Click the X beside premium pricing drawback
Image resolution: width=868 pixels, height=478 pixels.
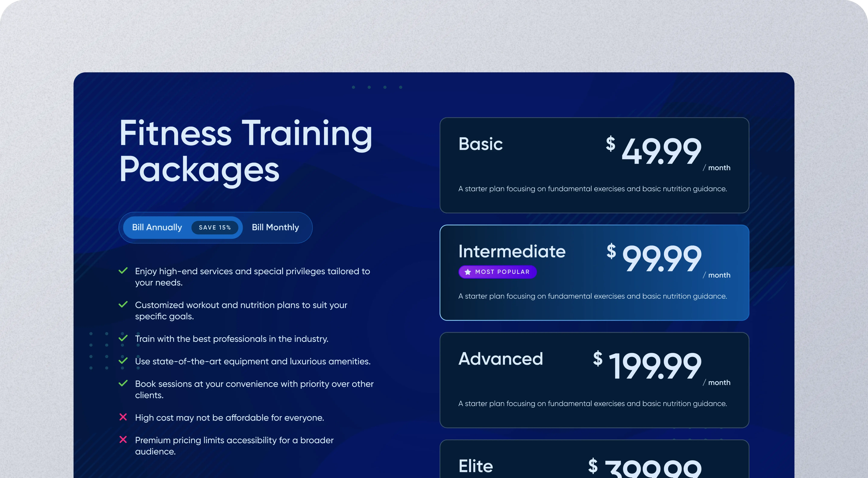pyautogui.click(x=123, y=440)
